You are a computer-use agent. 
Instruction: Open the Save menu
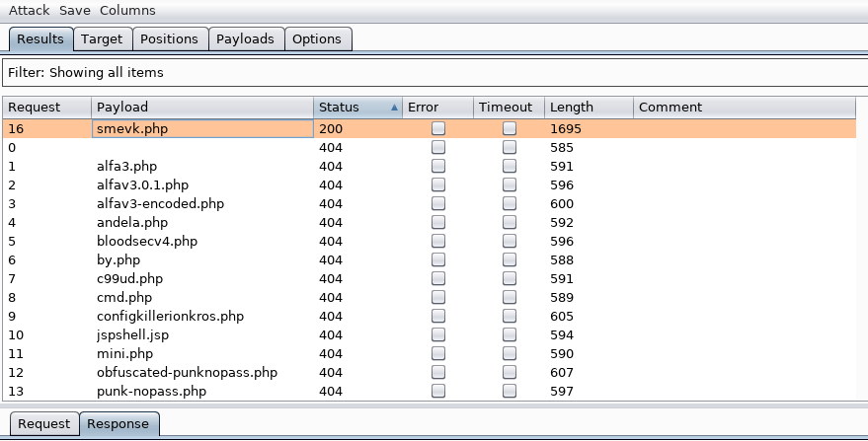coord(74,10)
